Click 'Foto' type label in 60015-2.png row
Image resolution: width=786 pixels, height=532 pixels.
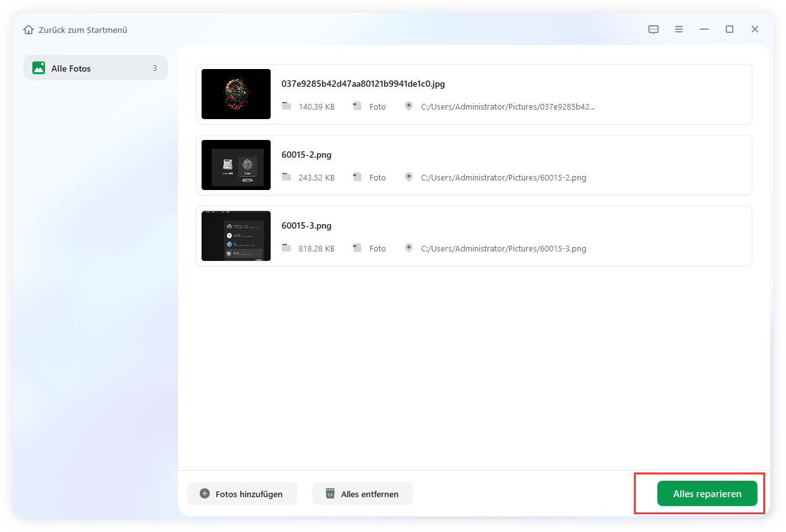coord(378,178)
